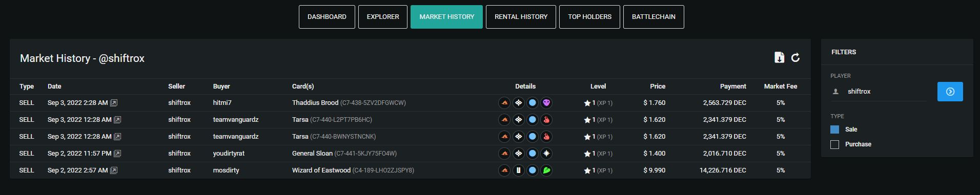Click the Market History - @shiftrox title
Screen dimensions: 980x195
point(82,58)
